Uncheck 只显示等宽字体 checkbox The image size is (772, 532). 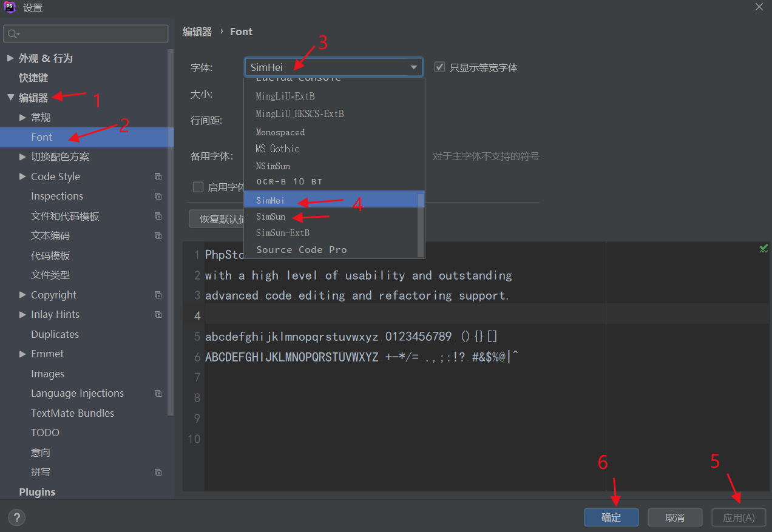tap(440, 67)
